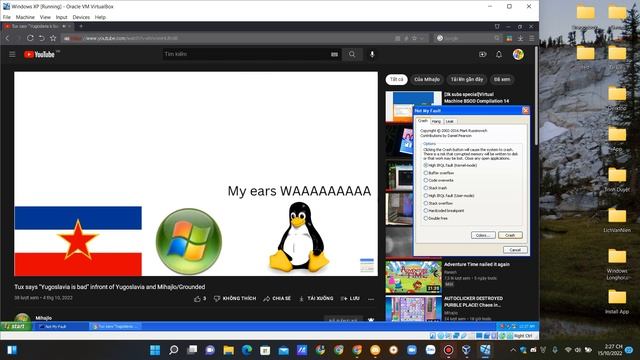This screenshot has height=360, width=640.
Task: Click the YouTube Tìm kiếm search field
Action: (x=246, y=54)
